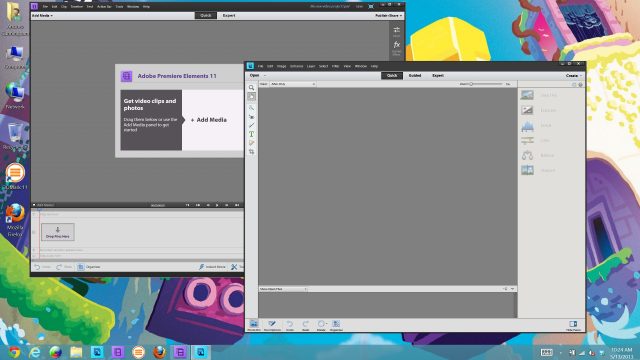
Task: Expand the Create dropdown
Action: 573,76
